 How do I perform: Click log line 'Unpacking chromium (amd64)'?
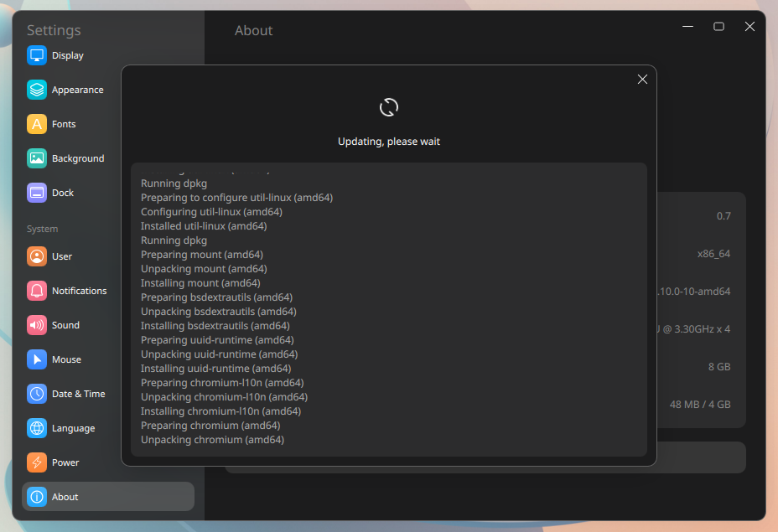coord(212,440)
